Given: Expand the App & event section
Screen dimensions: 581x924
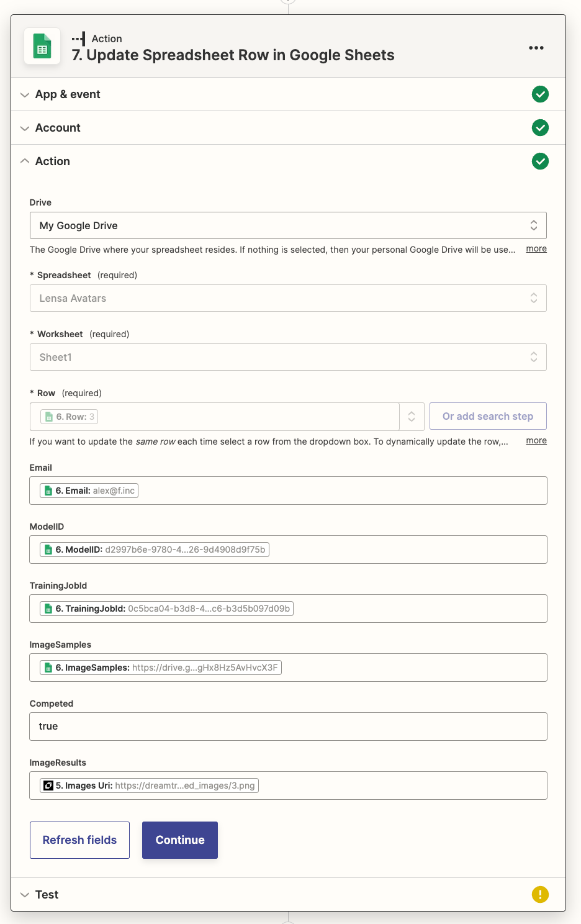Looking at the screenshot, I should [x=68, y=94].
